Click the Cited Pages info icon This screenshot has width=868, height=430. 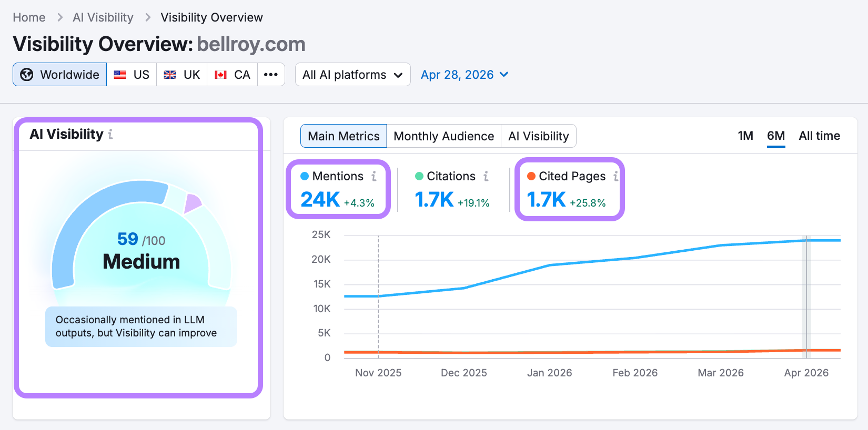[616, 176]
